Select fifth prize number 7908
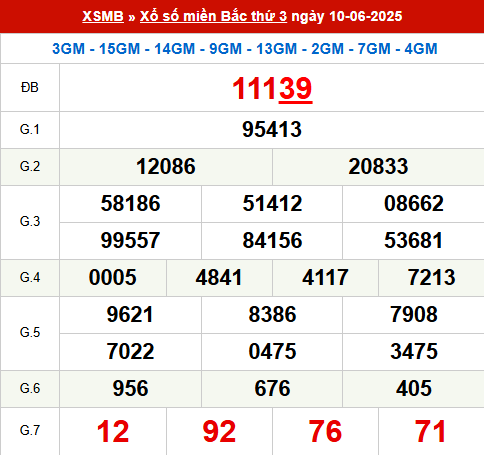The height and width of the screenshot is (455, 484). pos(414,314)
